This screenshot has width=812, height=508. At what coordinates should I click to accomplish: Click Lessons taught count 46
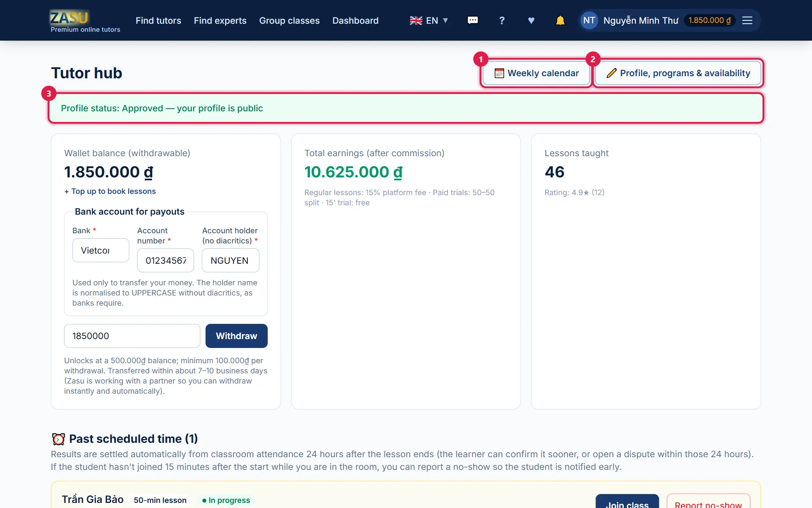click(x=554, y=172)
